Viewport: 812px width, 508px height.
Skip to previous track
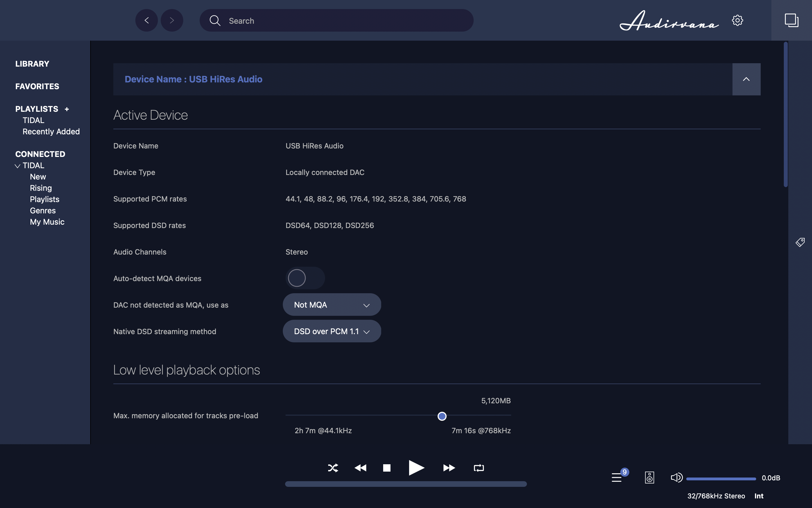click(360, 468)
